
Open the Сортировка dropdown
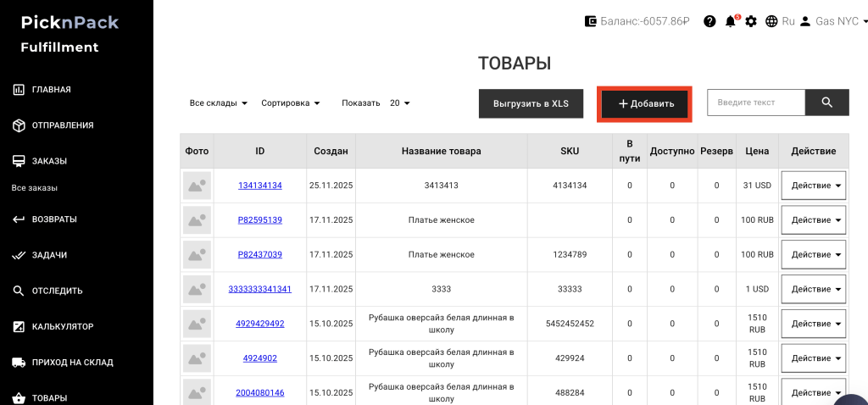(291, 103)
